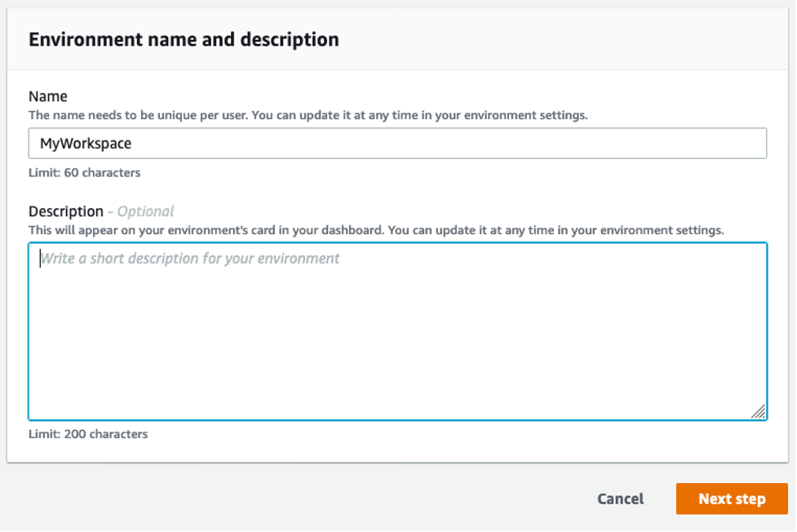Viewport: 797px width, 532px height.
Task: Click the 'appear on your environment's card' help text
Action: [375, 230]
